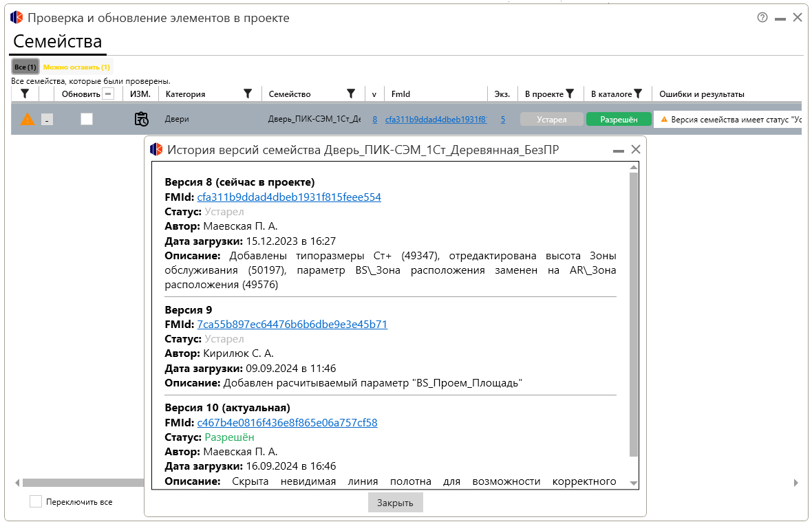Open FMId link for Версия 10
812x524 pixels.
click(287, 422)
